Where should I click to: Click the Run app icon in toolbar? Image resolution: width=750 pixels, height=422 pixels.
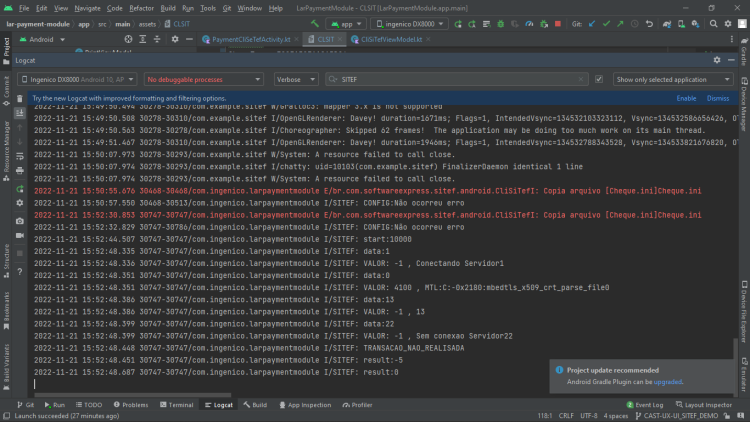[x=458, y=24]
